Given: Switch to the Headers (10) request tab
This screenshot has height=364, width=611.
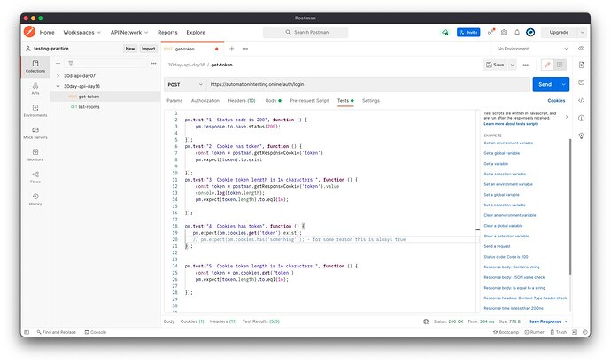Looking at the screenshot, I should pos(242,101).
